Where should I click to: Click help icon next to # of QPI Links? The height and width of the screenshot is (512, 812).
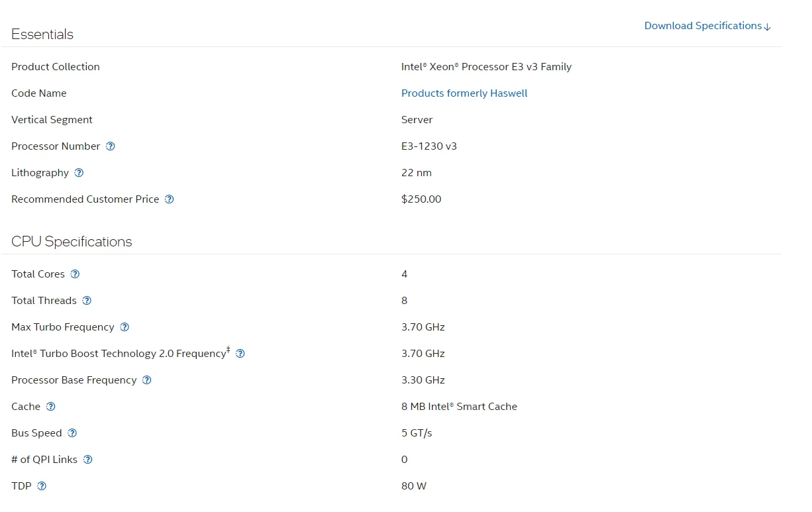87,460
